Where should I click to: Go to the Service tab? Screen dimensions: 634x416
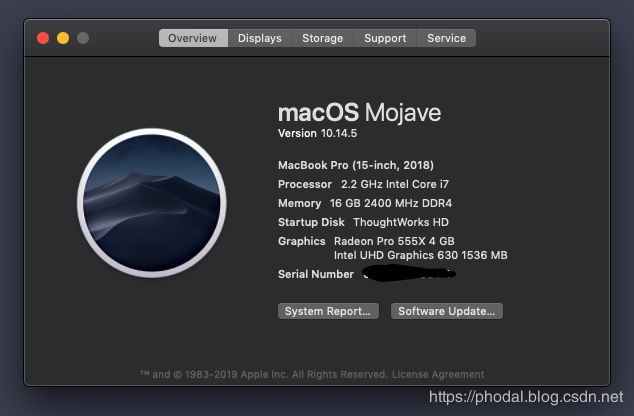click(x=446, y=38)
